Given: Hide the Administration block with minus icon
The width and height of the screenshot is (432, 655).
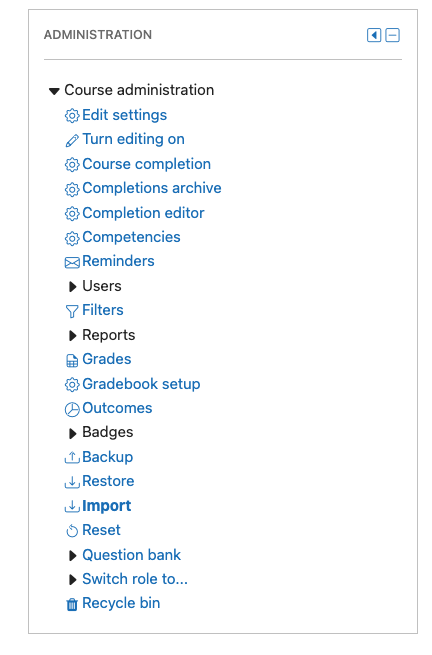Looking at the screenshot, I should pyautogui.click(x=392, y=35).
